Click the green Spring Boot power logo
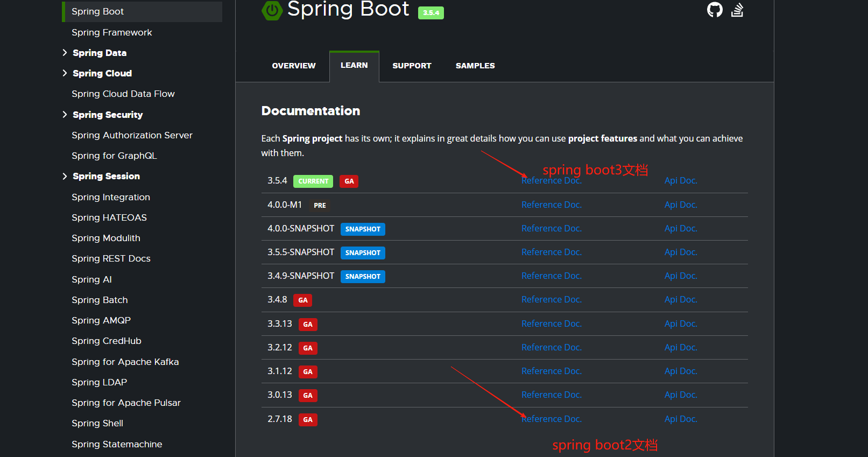The image size is (868, 457). [x=272, y=10]
